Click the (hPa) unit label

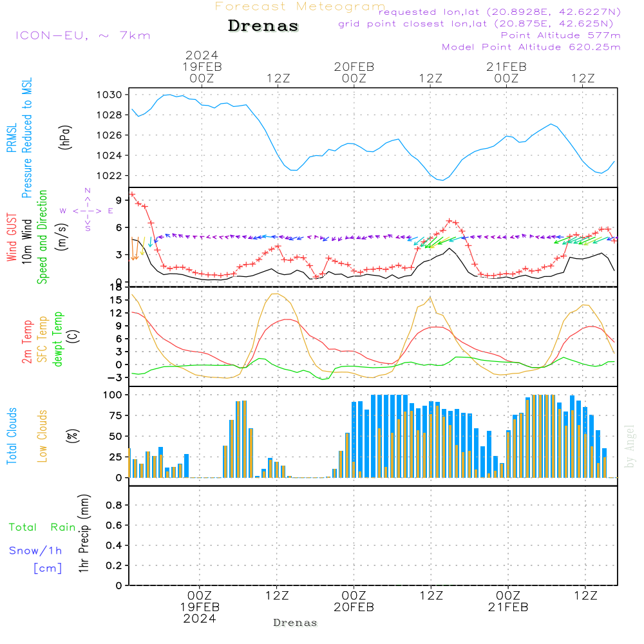pyautogui.click(x=65, y=138)
